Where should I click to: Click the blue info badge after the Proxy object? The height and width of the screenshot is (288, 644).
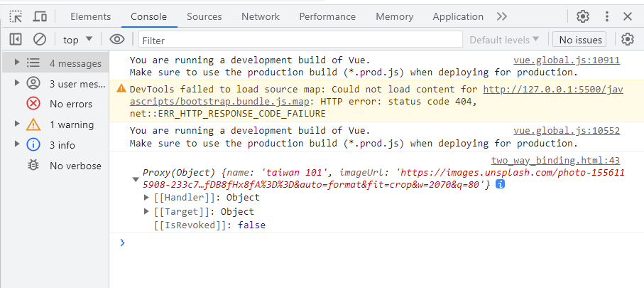500,184
